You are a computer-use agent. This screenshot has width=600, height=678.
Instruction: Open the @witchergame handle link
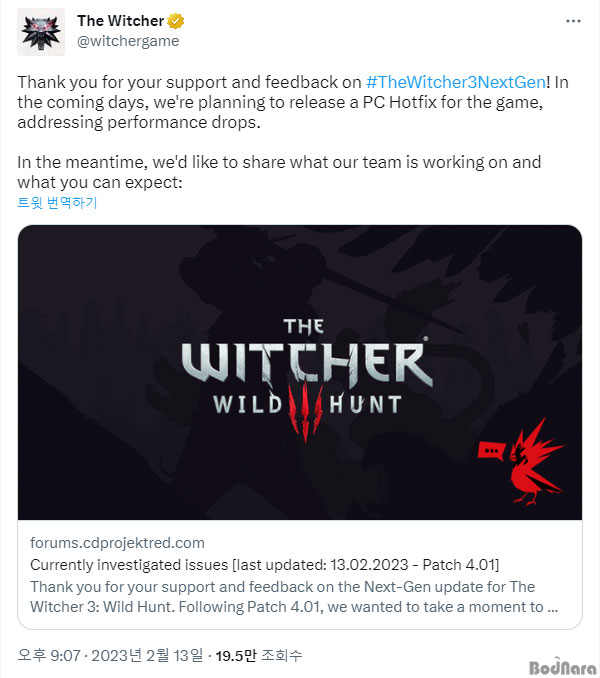click(128, 41)
